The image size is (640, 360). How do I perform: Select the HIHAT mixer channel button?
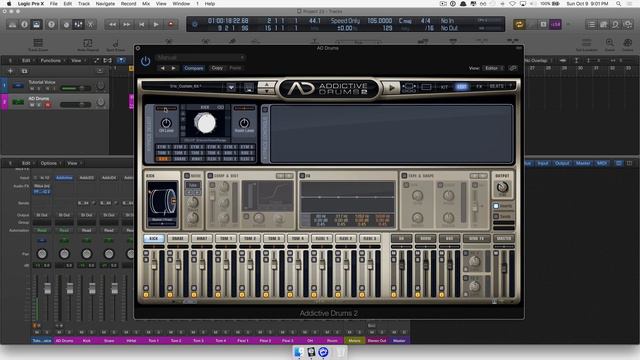(202, 238)
